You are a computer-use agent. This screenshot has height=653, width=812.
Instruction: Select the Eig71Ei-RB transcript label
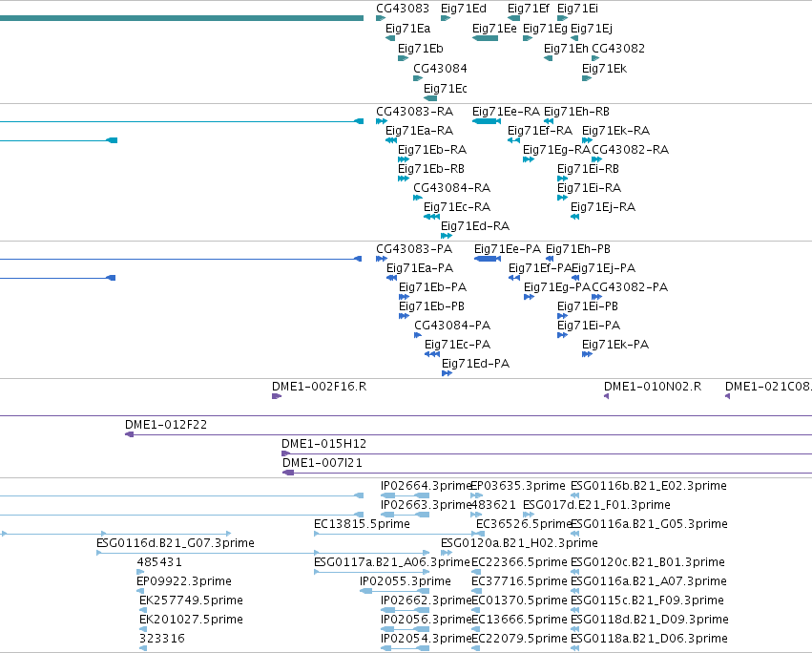click(588, 169)
